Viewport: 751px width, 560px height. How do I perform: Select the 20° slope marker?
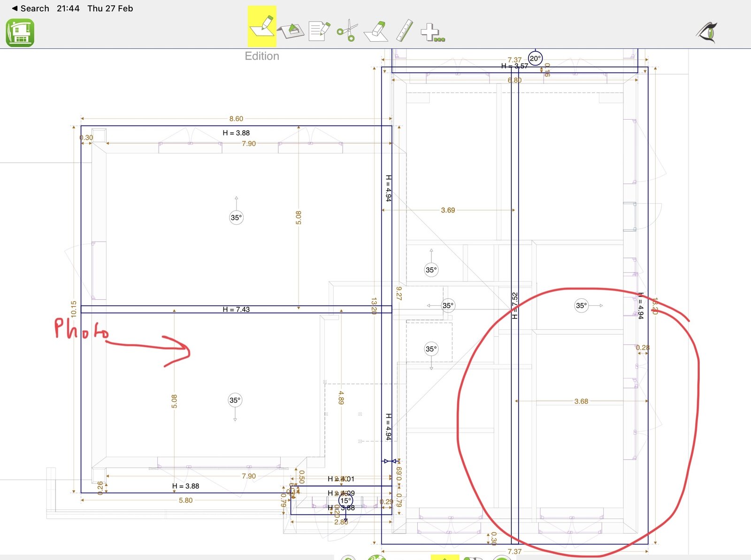(x=535, y=59)
